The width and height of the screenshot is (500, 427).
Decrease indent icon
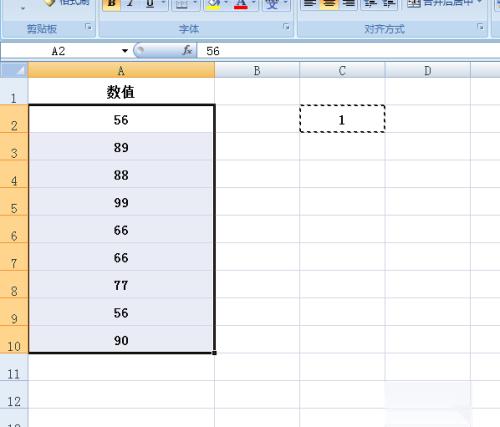coord(370,4)
